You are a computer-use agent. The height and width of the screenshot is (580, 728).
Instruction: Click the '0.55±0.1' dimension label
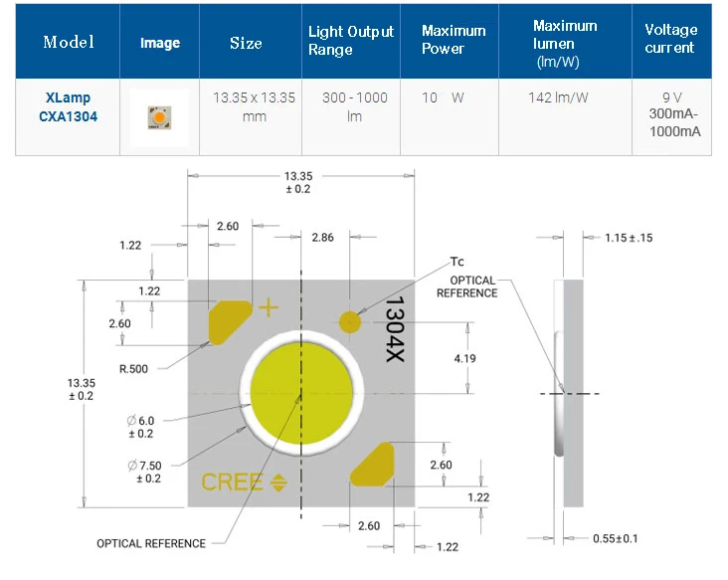click(616, 538)
